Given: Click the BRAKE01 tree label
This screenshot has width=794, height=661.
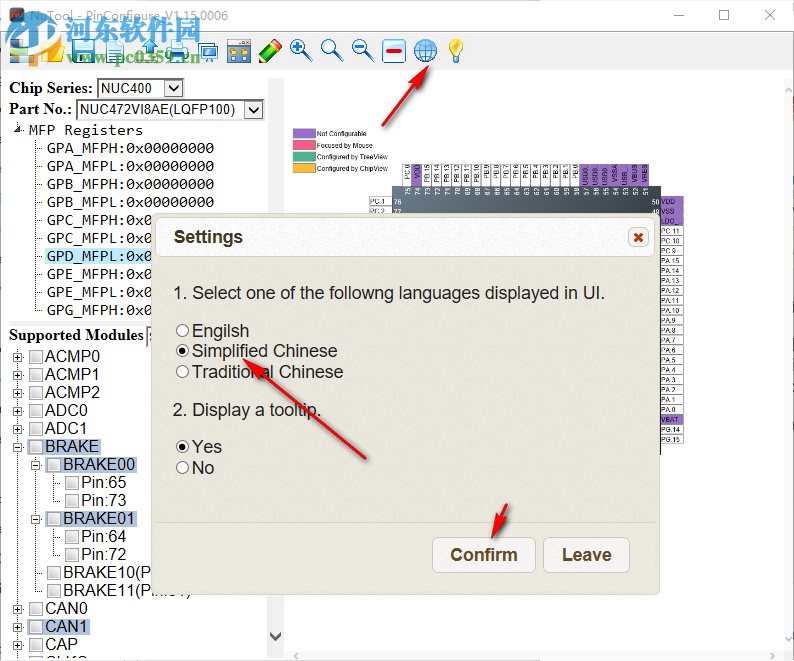Looking at the screenshot, I should click(99, 519).
